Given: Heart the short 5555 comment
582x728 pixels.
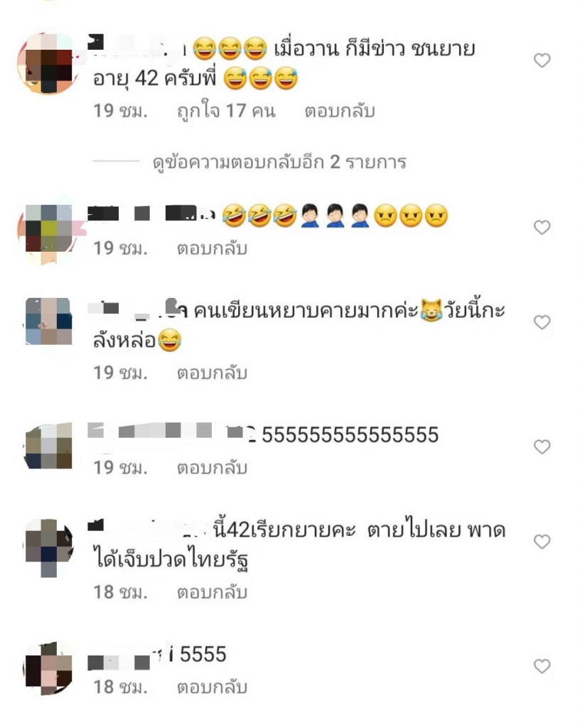Looking at the screenshot, I should coord(541,666).
